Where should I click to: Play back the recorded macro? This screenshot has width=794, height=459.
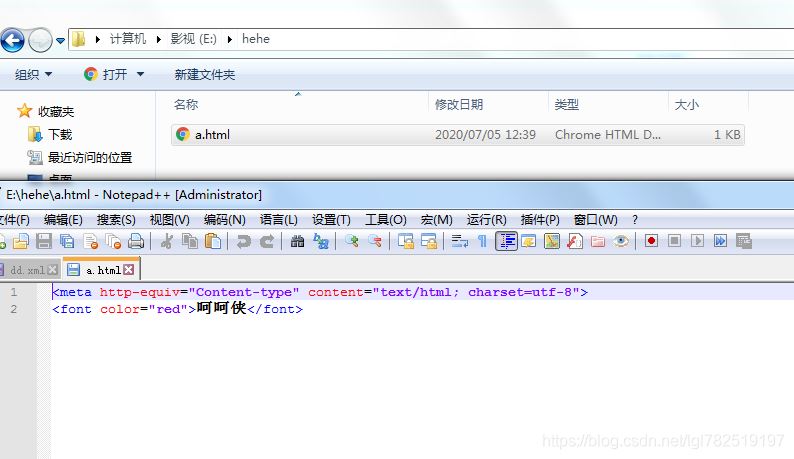pos(697,241)
